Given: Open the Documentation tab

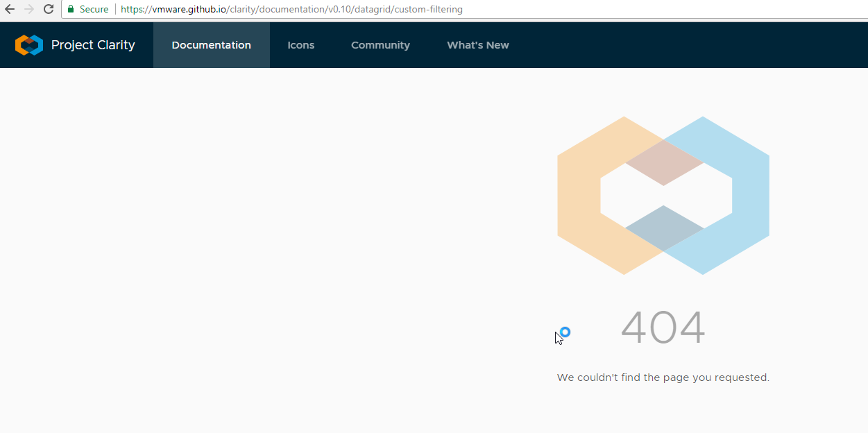Looking at the screenshot, I should coord(211,44).
